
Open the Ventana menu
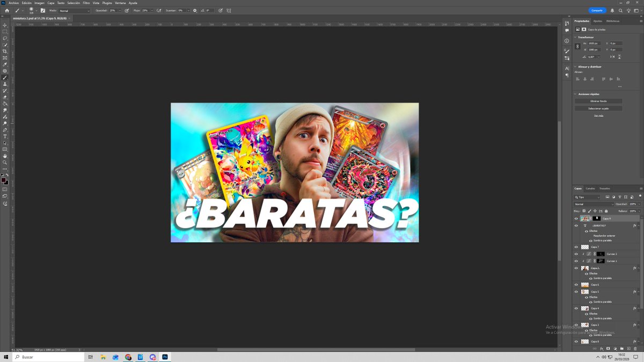click(120, 3)
